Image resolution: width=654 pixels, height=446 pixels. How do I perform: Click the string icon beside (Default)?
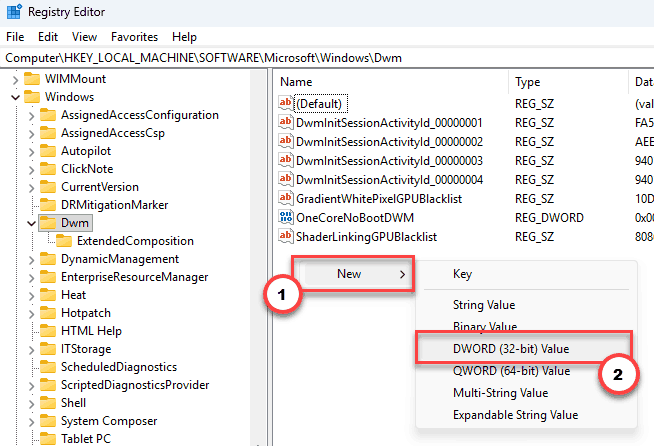(x=286, y=103)
